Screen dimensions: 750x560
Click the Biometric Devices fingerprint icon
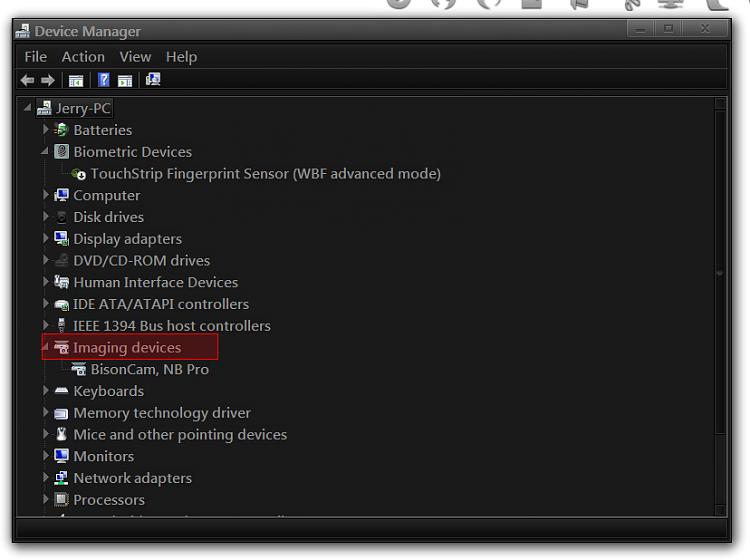click(61, 152)
